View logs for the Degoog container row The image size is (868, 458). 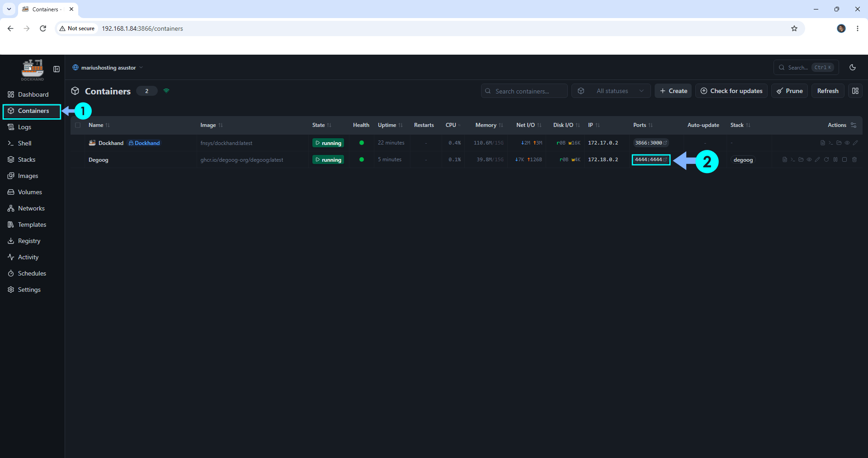785,159
